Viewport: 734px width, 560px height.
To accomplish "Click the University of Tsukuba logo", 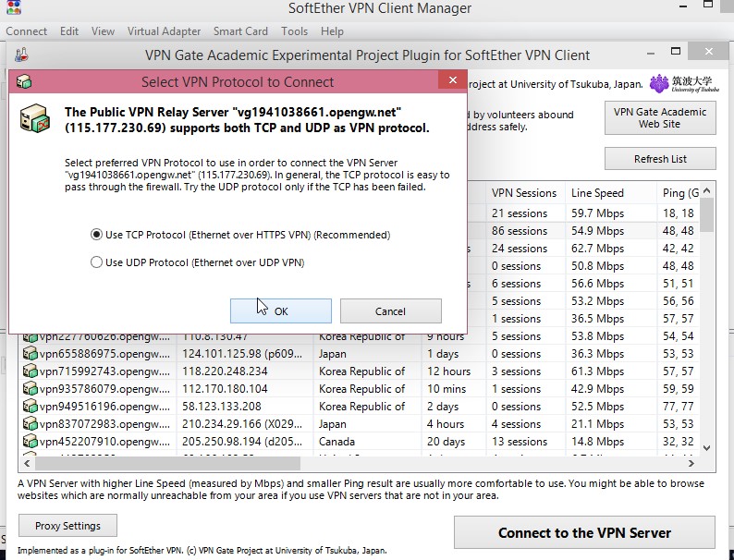I will [x=684, y=84].
